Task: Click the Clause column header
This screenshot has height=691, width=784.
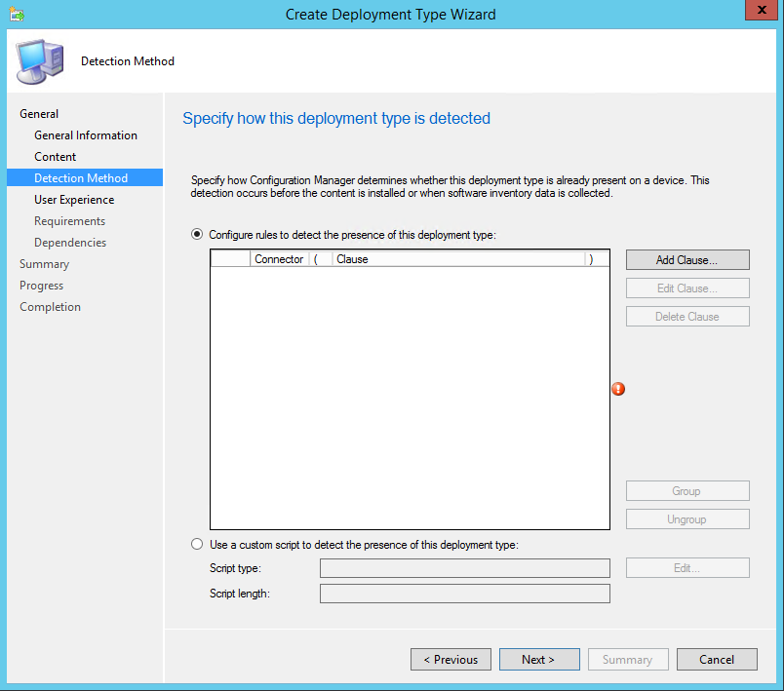Action: pyautogui.click(x=458, y=259)
